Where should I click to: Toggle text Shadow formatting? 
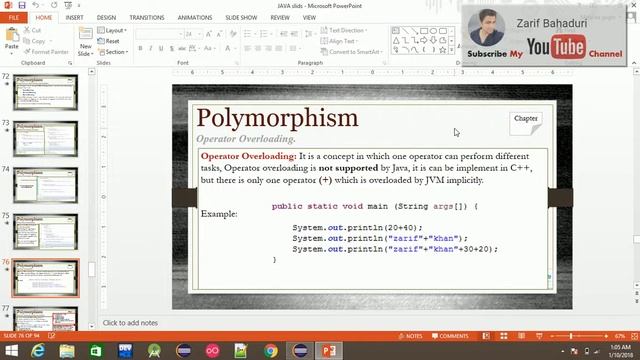[x=172, y=49]
